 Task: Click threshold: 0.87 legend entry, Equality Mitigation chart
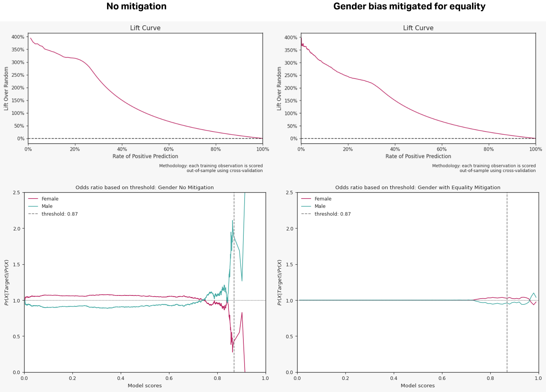[333, 214]
